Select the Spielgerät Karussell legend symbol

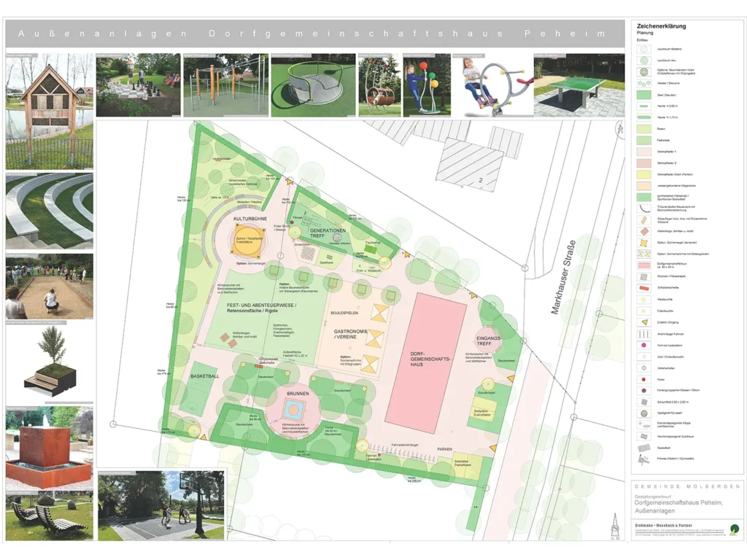pyautogui.click(x=643, y=413)
